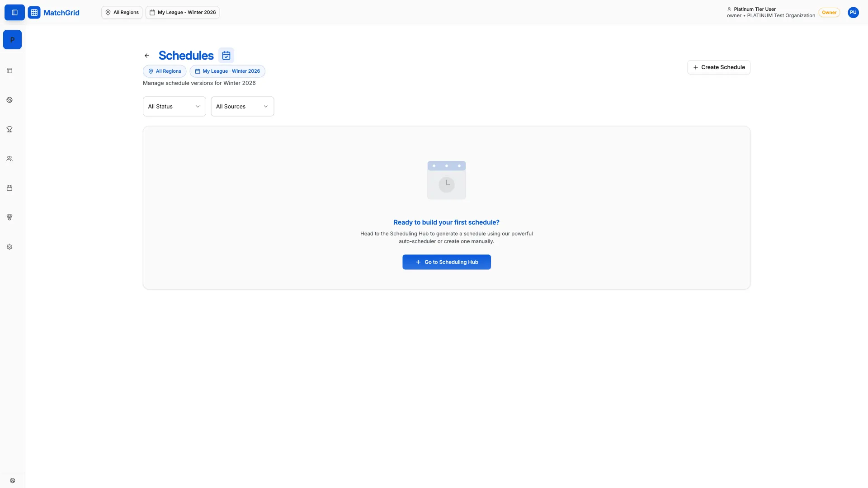Click the back arrow beside Schedules

pyautogui.click(x=147, y=56)
